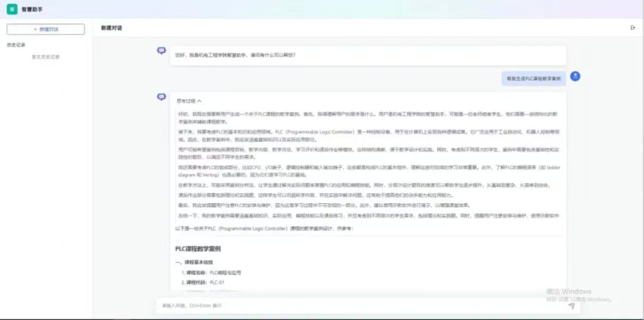Click the 新建对话 conversation title
This screenshot has width=644, height=320.
[111, 28]
